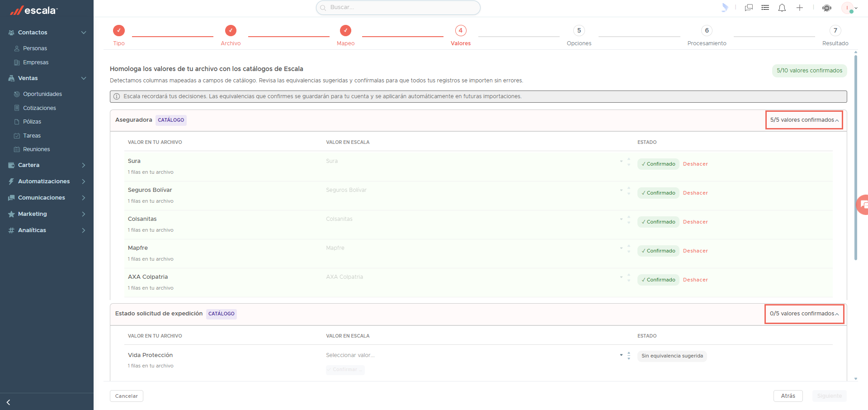Click the Oportunidades icon
868x410 pixels.
(17, 94)
